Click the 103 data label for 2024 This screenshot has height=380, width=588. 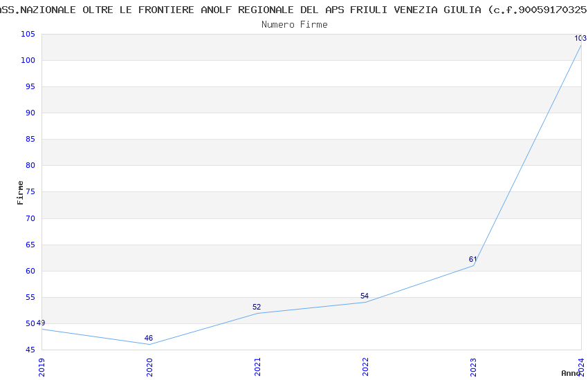(x=580, y=38)
